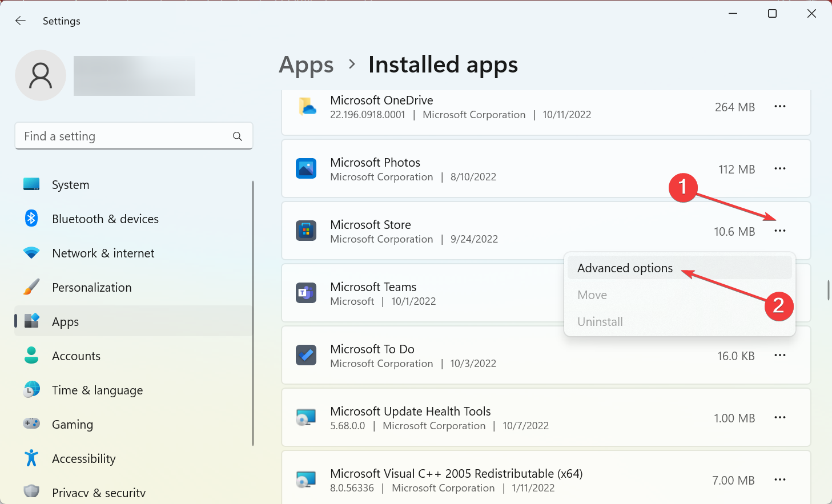Click the Microsoft To Do app name
The image size is (832, 504).
click(x=372, y=349)
